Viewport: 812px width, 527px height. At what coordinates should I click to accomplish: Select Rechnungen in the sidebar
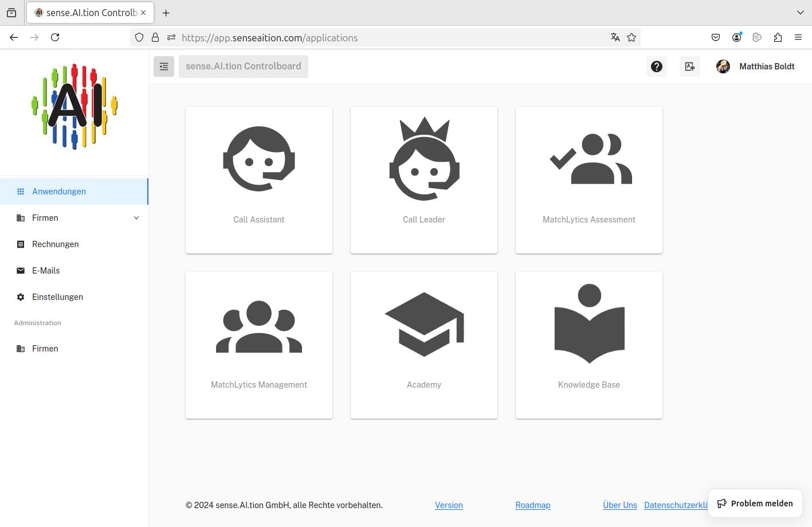74,244
